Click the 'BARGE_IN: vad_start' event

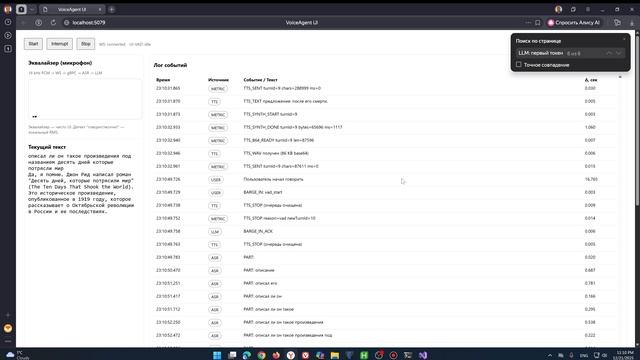coord(262,192)
